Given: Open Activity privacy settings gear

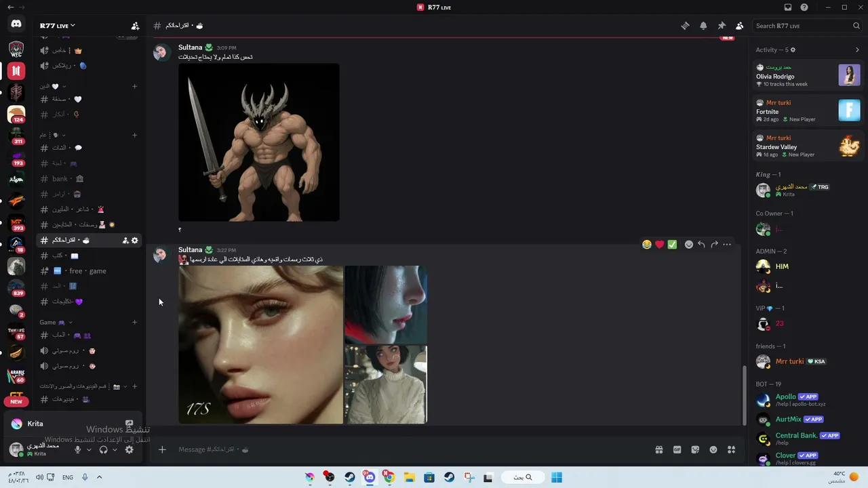Looking at the screenshot, I should [793, 49].
